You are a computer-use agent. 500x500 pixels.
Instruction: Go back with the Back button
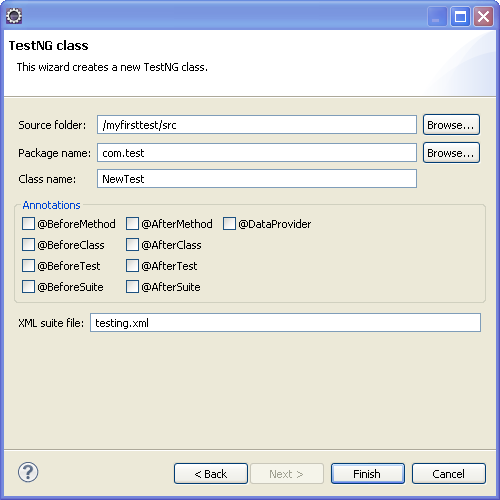(211, 473)
